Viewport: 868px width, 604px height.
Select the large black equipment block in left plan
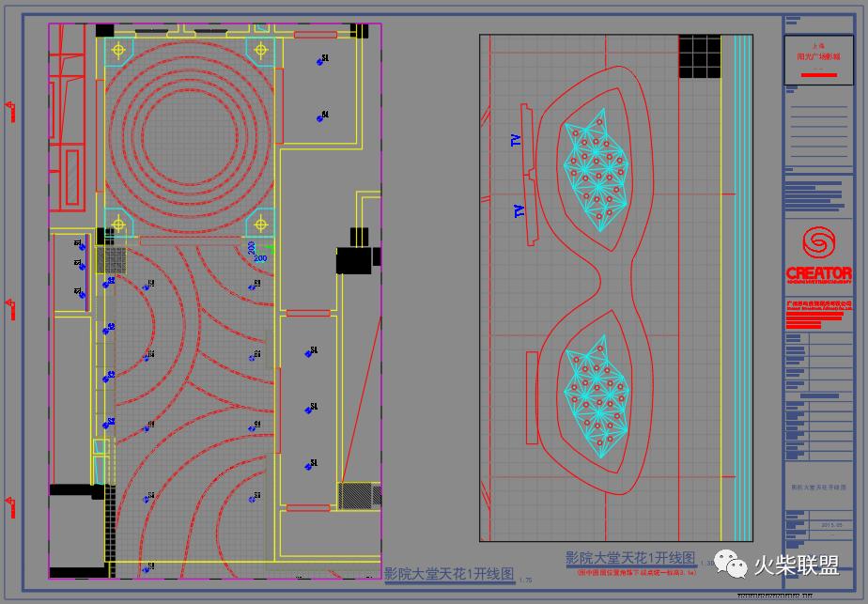pos(355,260)
